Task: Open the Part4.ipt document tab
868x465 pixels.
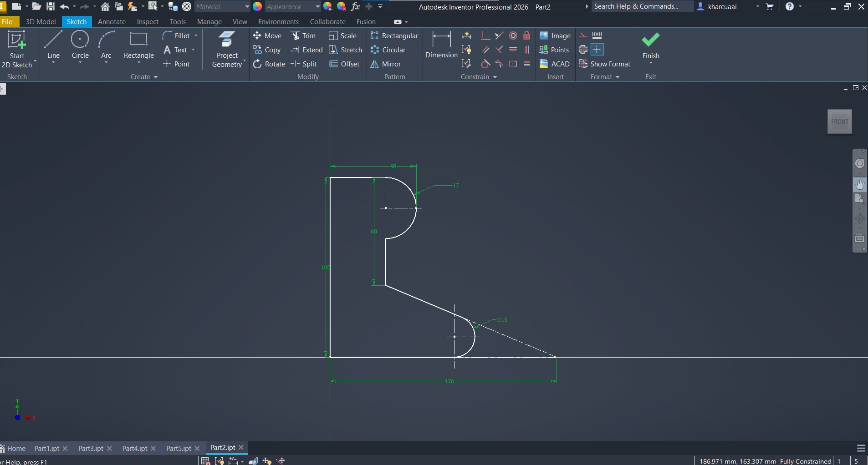Action: (x=135, y=448)
